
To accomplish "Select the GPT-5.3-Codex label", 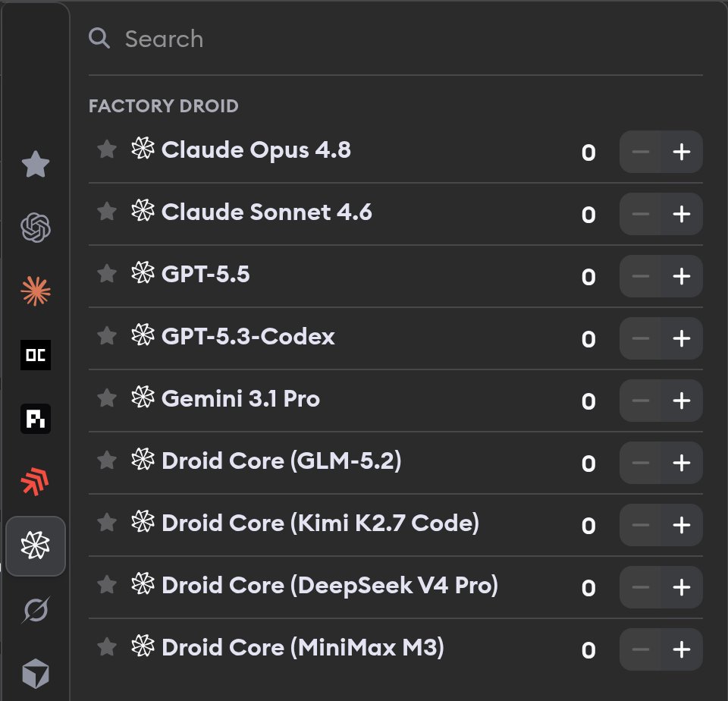I will pos(248,337).
